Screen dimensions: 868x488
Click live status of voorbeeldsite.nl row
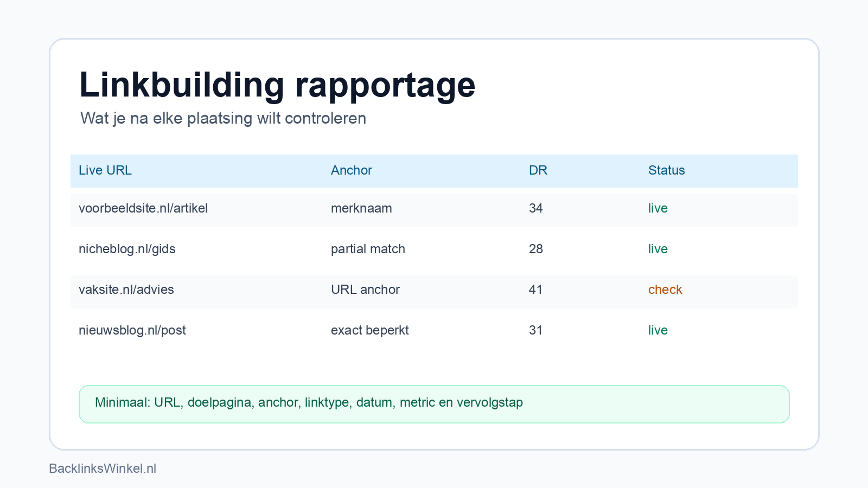(x=658, y=208)
